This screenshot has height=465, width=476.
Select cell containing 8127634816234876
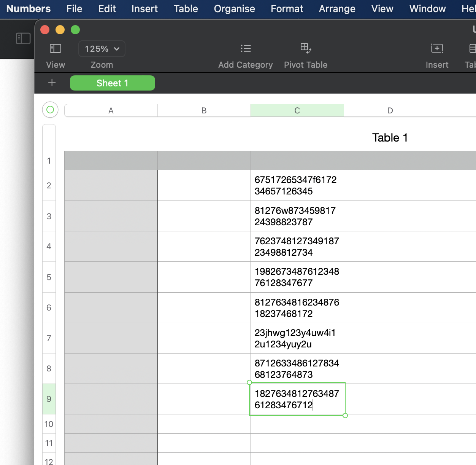[x=297, y=308]
